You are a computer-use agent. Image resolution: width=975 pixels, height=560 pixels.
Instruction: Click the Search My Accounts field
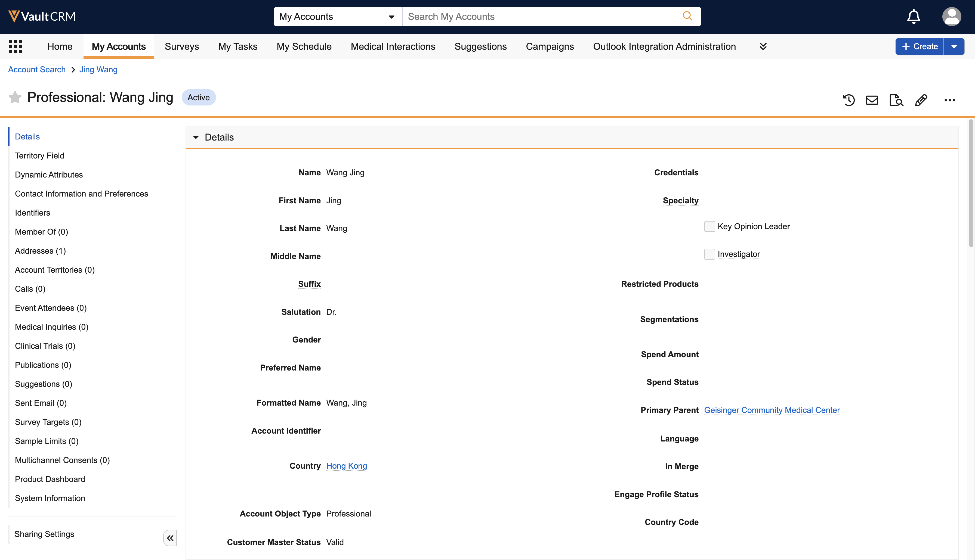pyautogui.click(x=539, y=17)
